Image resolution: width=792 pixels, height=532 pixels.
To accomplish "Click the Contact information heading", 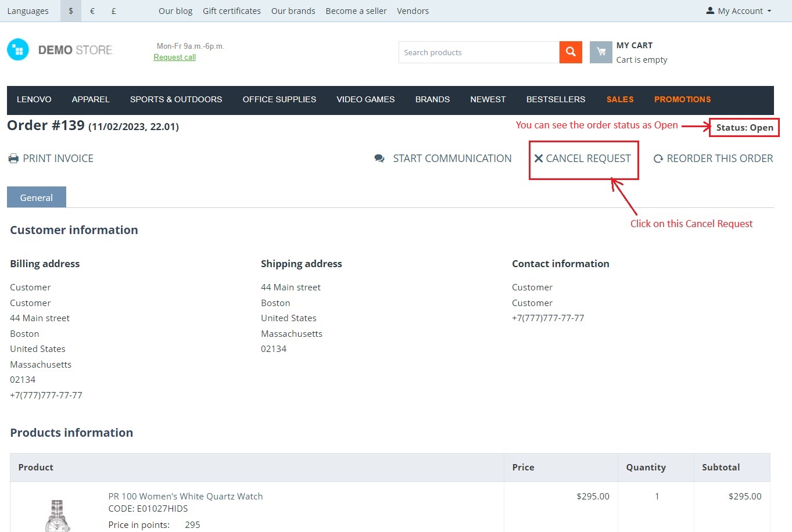I will pyautogui.click(x=561, y=264).
